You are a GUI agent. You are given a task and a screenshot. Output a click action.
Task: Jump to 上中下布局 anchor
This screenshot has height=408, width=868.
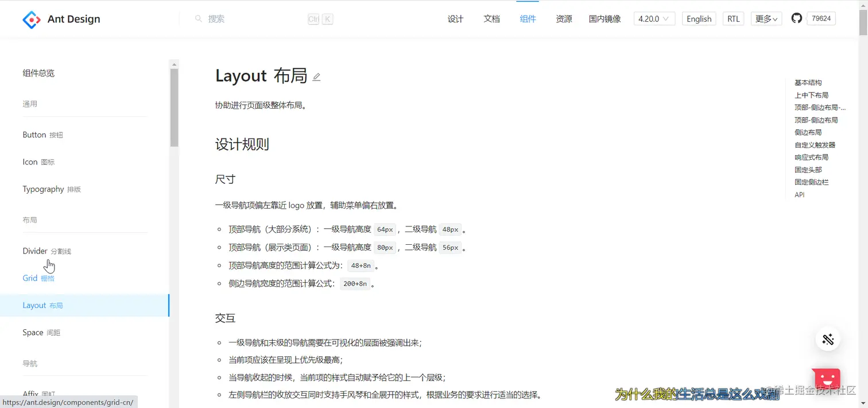click(x=811, y=95)
